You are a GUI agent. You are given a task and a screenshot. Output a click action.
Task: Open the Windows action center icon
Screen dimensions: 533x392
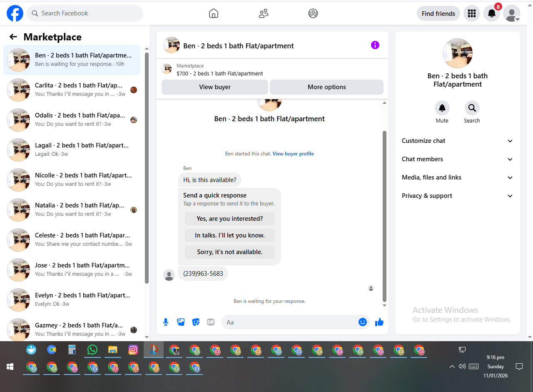pos(519,367)
